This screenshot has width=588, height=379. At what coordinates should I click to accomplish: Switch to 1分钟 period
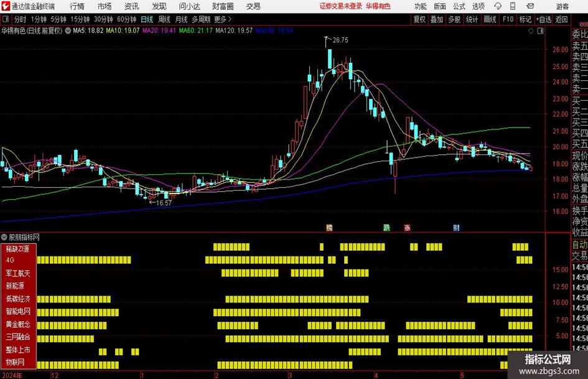(x=38, y=19)
